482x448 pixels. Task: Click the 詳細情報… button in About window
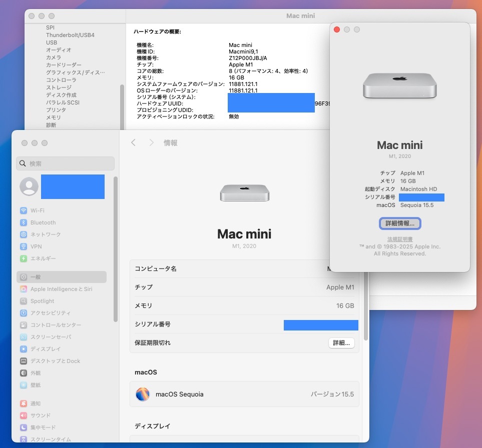coord(400,223)
